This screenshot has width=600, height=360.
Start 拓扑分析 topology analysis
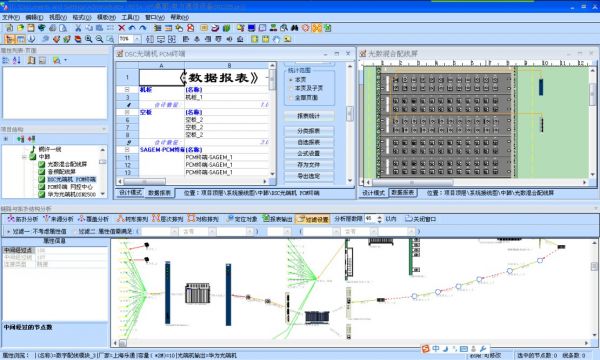coord(23,219)
